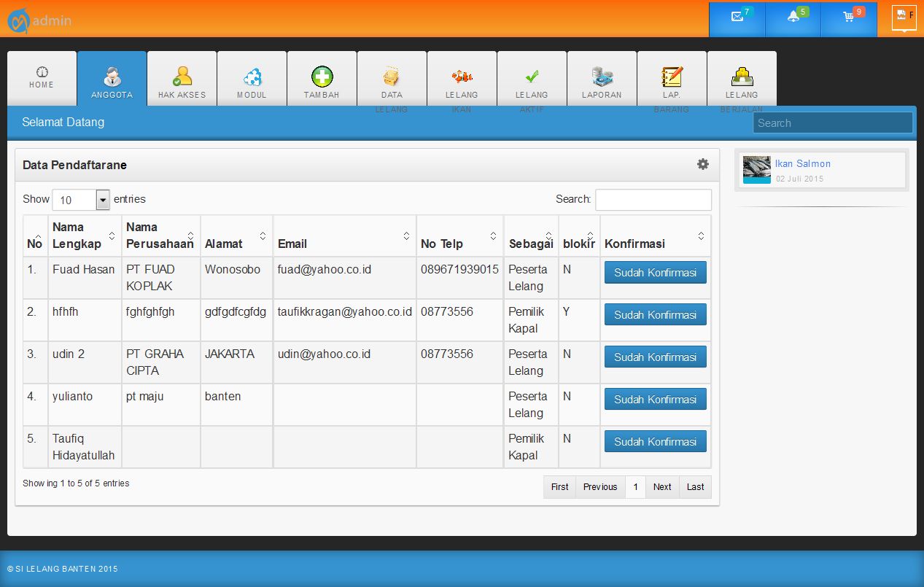The height and width of the screenshot is (587, 924).
Task: Open the TAMBAH add icon
Action: (321, 77)
